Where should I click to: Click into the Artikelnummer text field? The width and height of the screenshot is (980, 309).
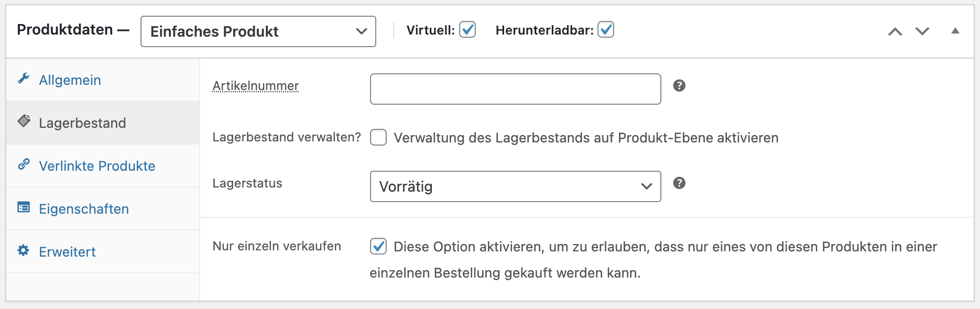tap(515, 89)
